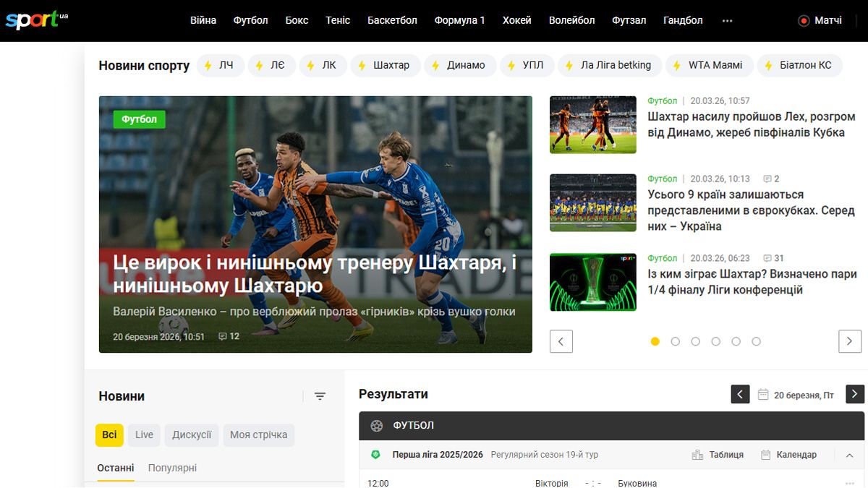Click the date picker calendar icon near 20 березня
868x488 pixels.
coord(763,395)
